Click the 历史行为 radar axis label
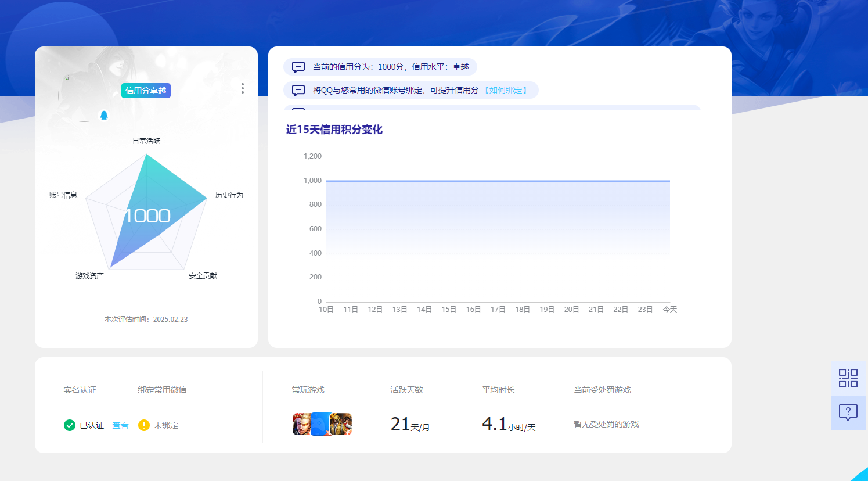Screen dimensions: 868x481 click(229, 195)
